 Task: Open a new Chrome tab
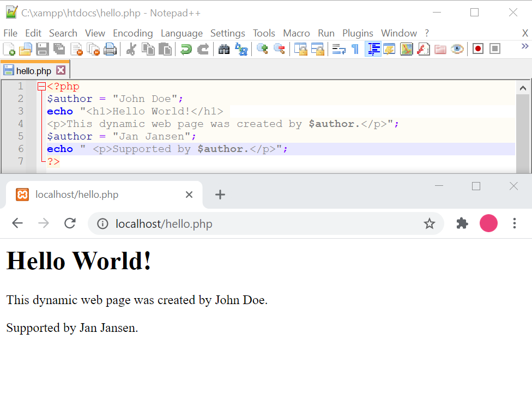click(220, 195)
